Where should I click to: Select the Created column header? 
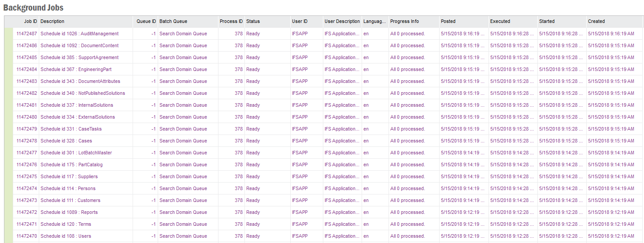coord(596,21)
